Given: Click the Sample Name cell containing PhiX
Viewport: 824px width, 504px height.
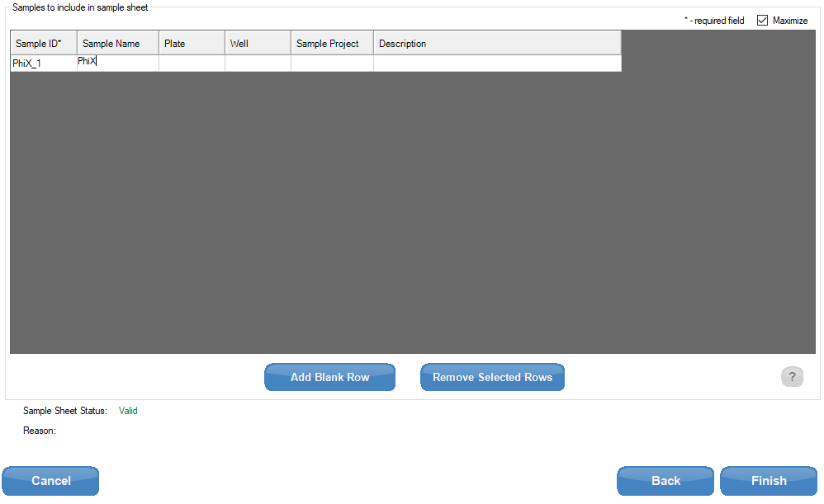Looking at the screenshot, I should [118, 63].
